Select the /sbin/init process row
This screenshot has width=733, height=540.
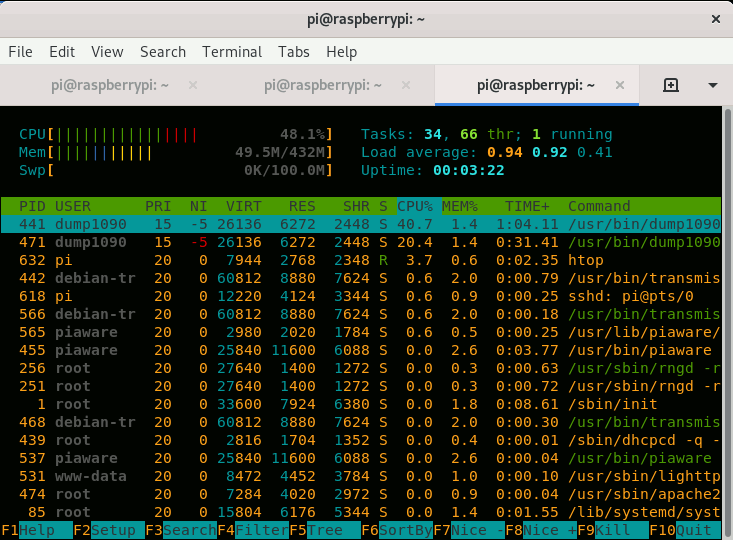coord(361,404)
